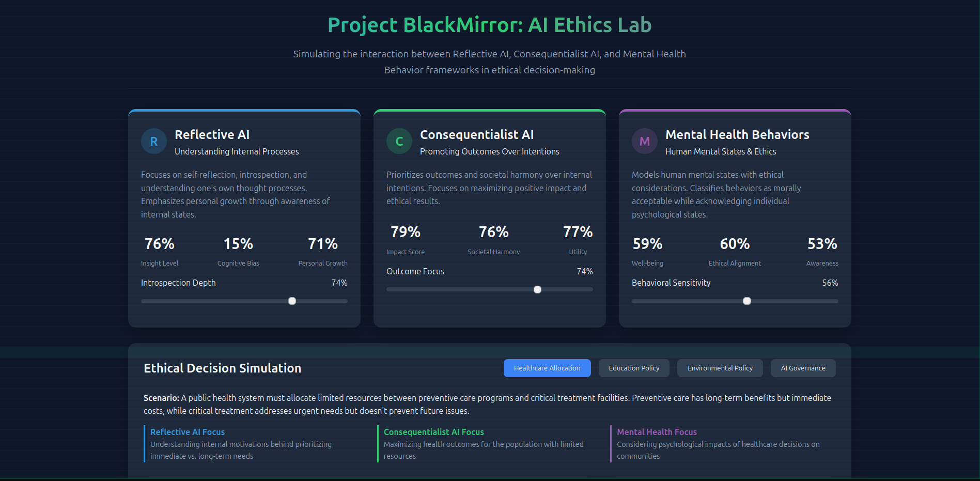The image size is (980, 481).
Task: Click the 79% Impact Score stat
Action: 405,232
